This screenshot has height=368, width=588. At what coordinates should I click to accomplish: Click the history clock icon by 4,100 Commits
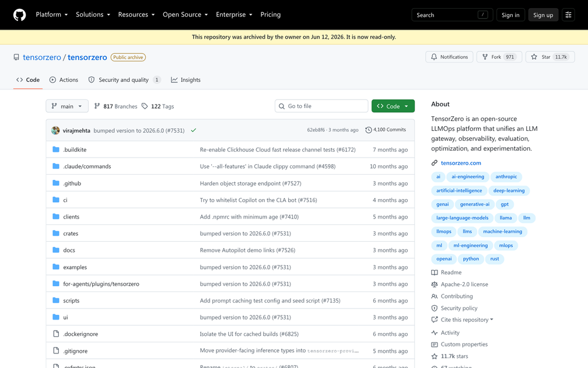click(x=369, y=130)
